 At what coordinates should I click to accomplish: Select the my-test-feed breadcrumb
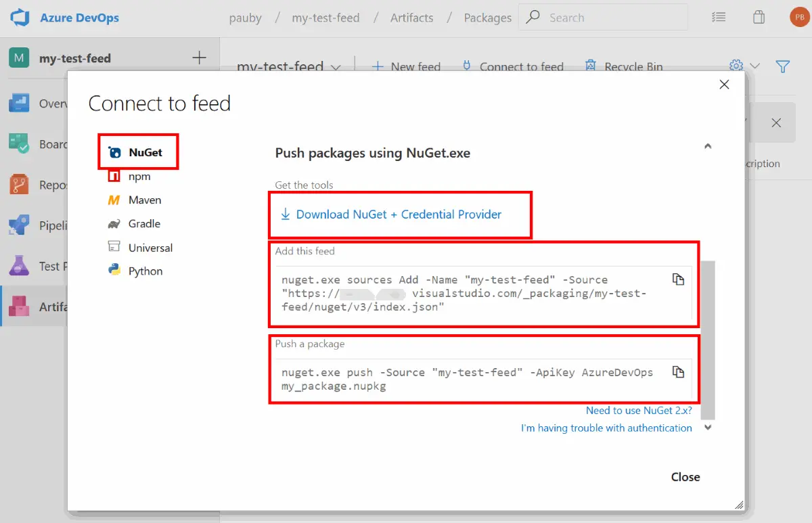click(x=325, y=18)
